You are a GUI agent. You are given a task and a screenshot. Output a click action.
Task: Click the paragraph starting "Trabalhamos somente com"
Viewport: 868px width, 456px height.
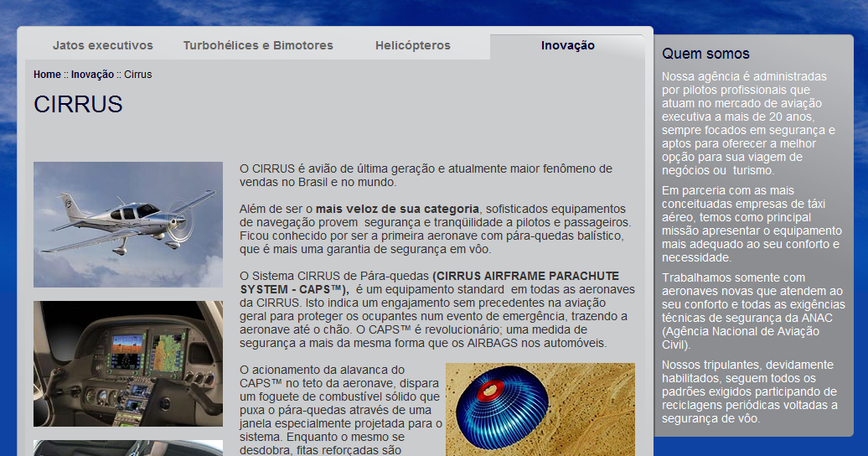(753, 311)
